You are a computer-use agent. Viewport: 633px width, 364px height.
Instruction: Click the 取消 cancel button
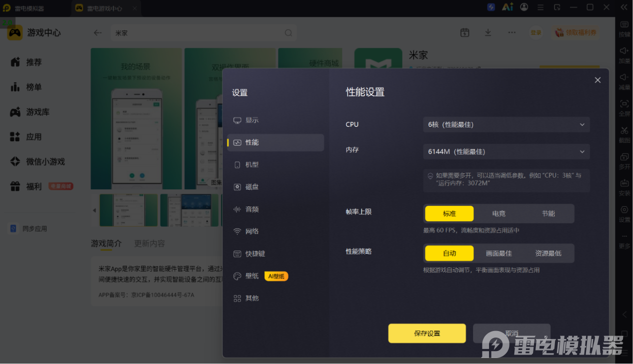[511, 333]
